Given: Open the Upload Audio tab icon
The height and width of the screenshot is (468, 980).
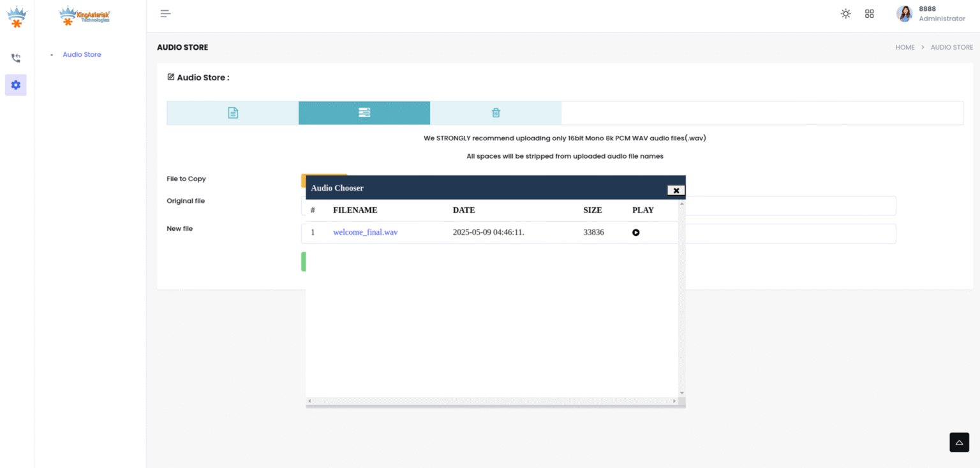Looking at the screenshot, I should pyautogui.click(x=232, y=112).
